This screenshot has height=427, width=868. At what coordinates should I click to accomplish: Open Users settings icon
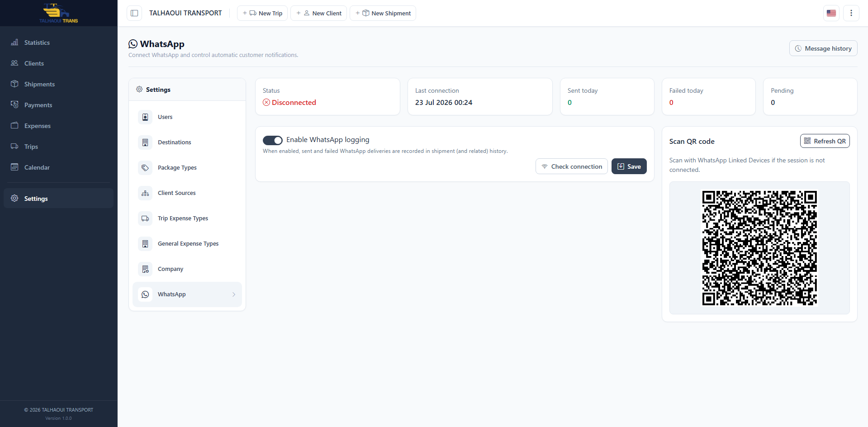tap(145, 117)
